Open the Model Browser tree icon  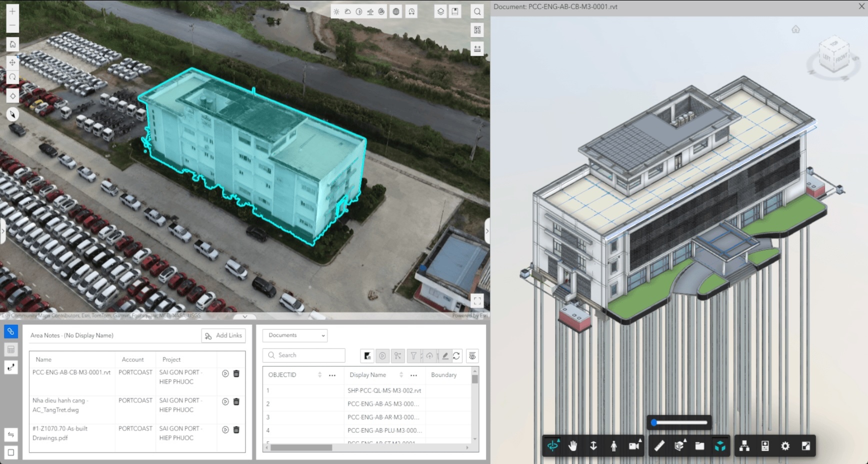pos(744,446)
